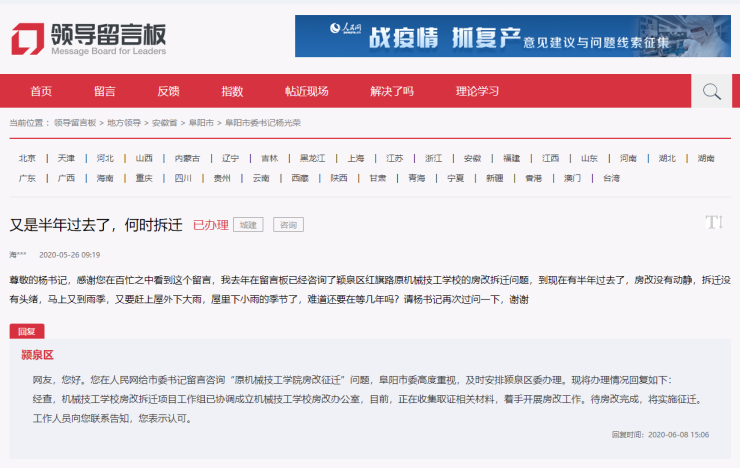This screenshot has width=740, height=468.
Task: Open 理论学习 menu item
Action: click(477, 91)
